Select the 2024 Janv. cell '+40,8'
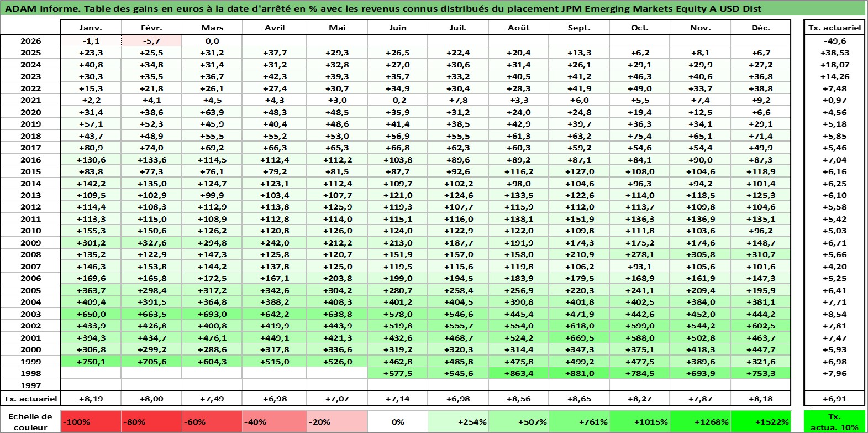868x433 pixels. pos(91,65)
